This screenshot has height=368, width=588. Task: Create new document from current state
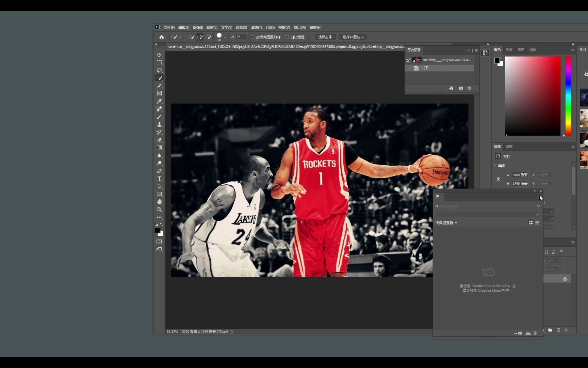pos(451,88)
